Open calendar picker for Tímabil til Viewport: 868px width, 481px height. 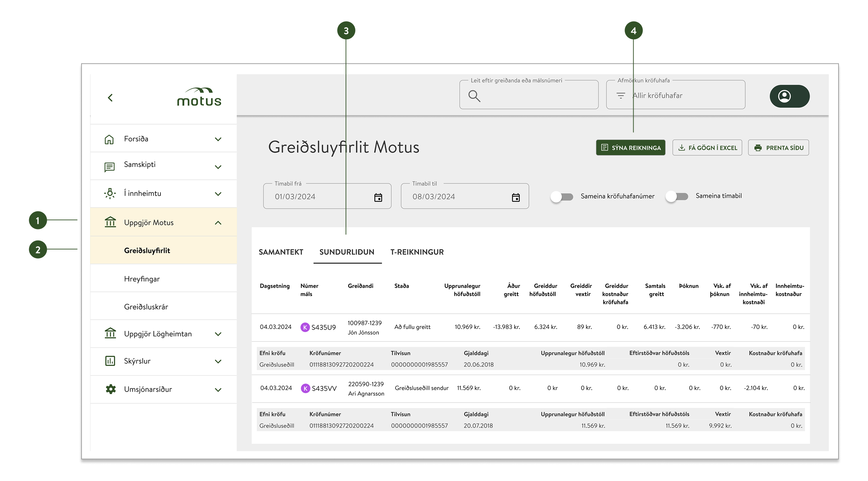point(516,197)
